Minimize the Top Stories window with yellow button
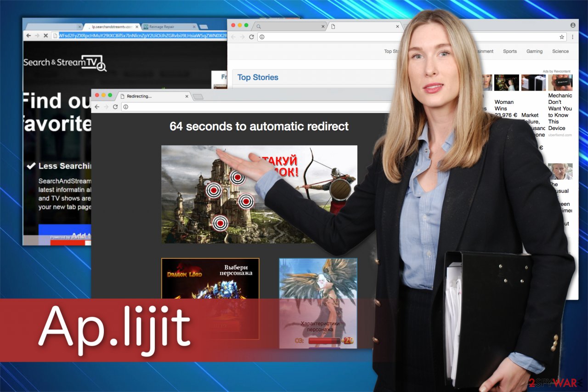 coord(240,25)
